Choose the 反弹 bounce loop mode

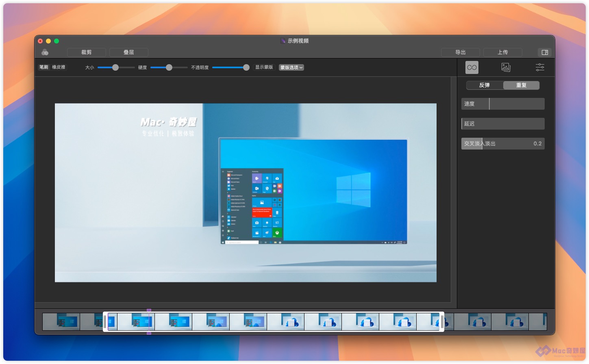[x=485, y=85]
